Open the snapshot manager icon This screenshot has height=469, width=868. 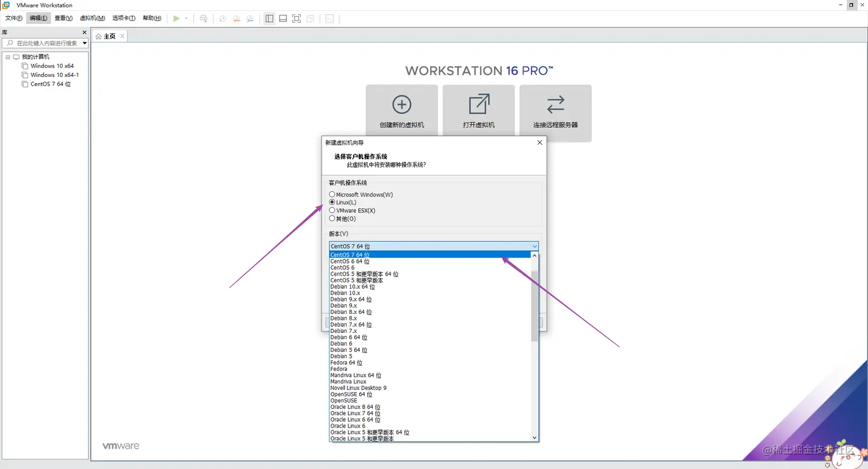click(x=250, y=18)
